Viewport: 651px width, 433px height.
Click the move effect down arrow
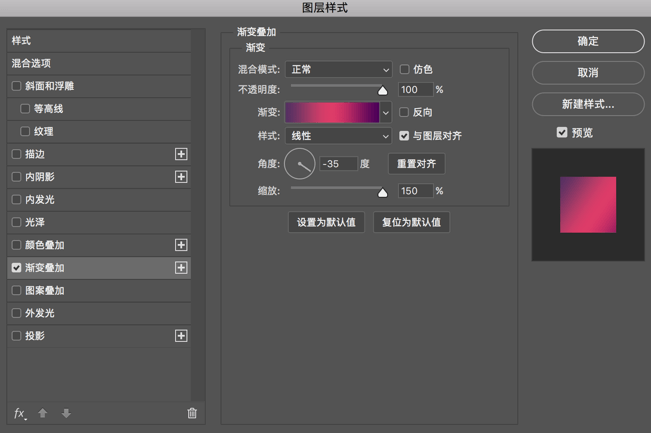click(x=66, y=413)
